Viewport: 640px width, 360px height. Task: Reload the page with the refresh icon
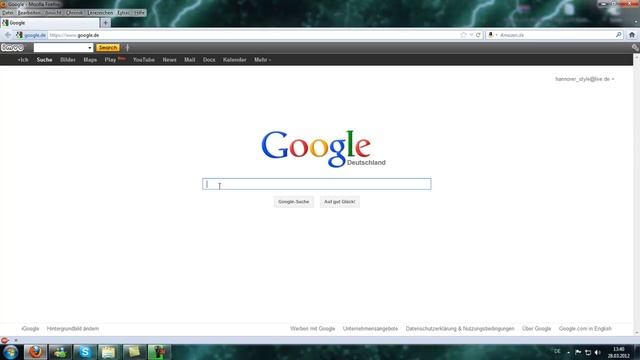pos(478,35)
